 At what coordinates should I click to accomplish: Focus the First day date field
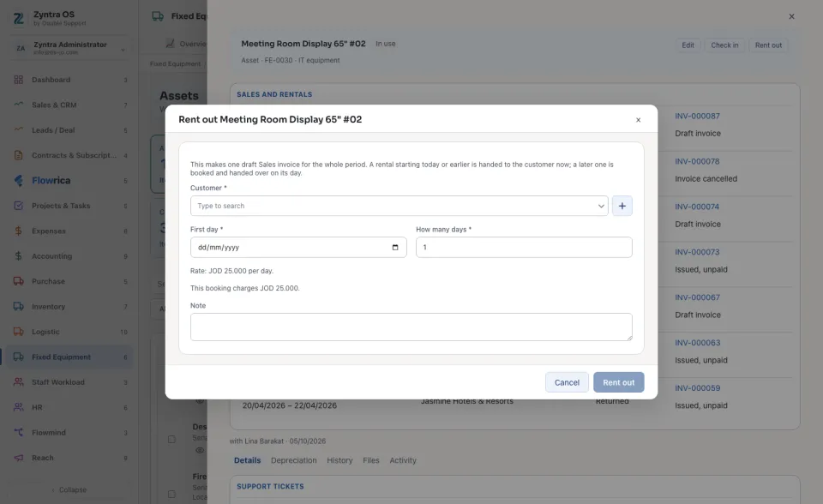[298, 247]
